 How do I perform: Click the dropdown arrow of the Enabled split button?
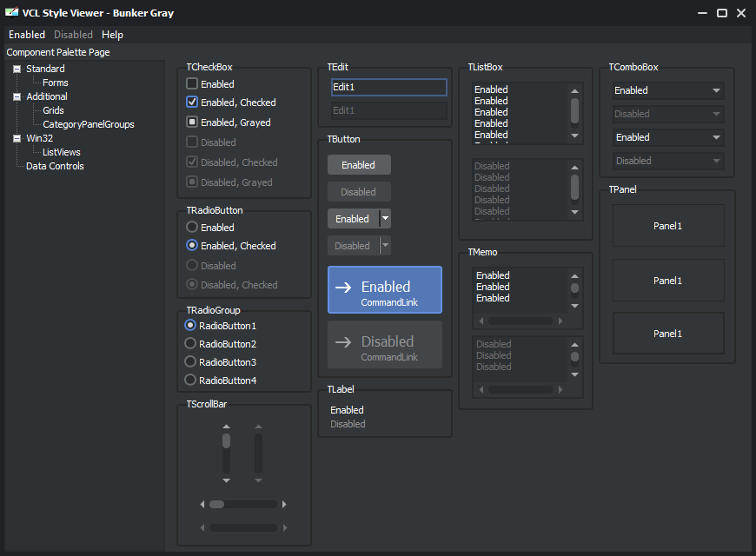click(385, 219)
